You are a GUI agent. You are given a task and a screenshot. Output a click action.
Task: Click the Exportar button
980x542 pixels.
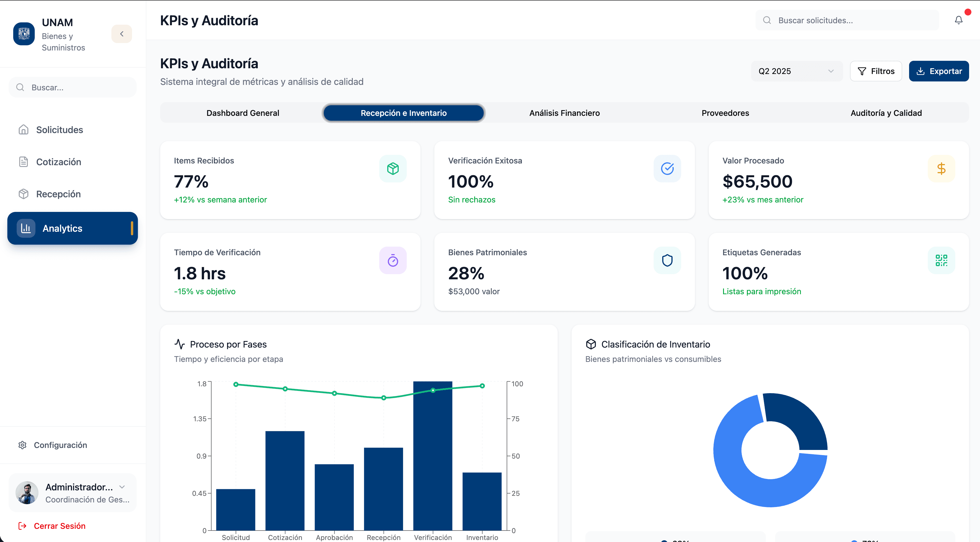coord(939,71)
